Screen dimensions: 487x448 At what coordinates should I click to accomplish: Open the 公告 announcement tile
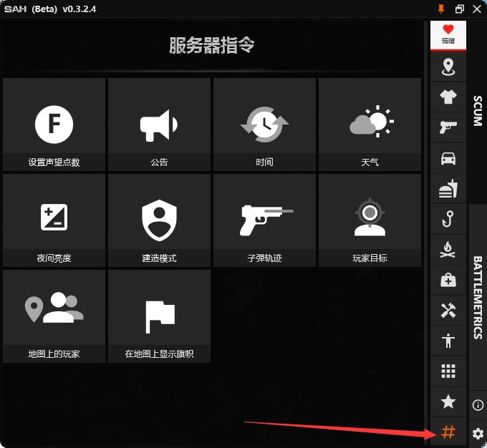(159, 124)
